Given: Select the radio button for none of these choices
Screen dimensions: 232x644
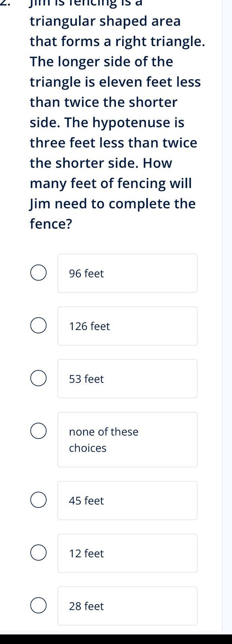Looking at the screenshot, I should [x=38, y=431].
